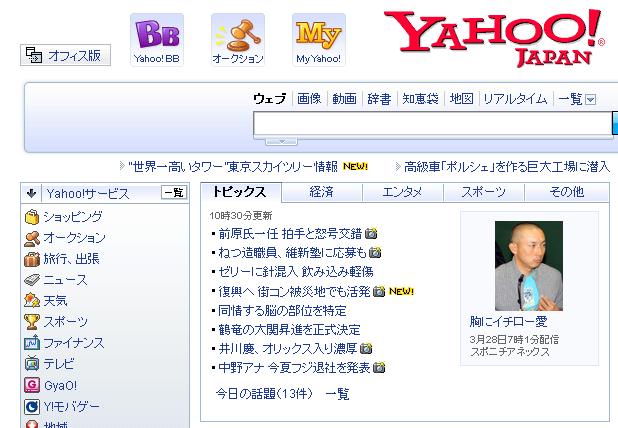This screenshot has height=428, width=618.
Task: Click camera icon next to 復興へ 街コン headline
Action: [x=379, y=291]
